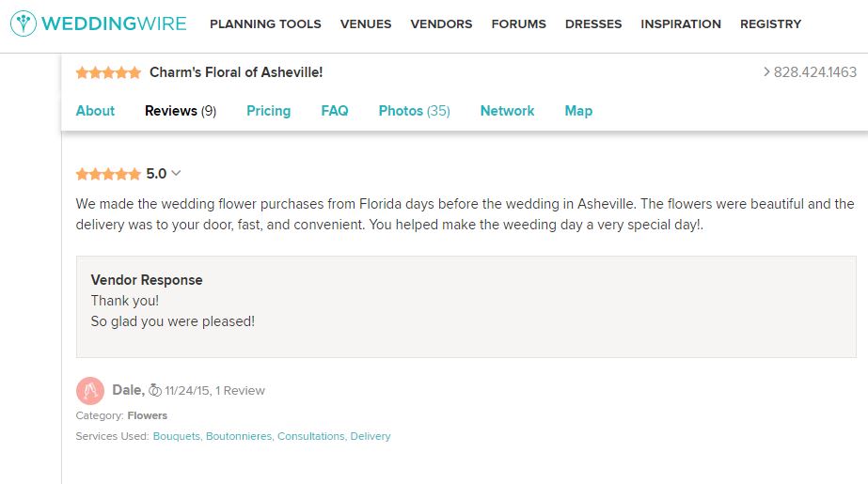The image size is (868, 484).
Task: Open the Registry menu
Action: (770, 24)
